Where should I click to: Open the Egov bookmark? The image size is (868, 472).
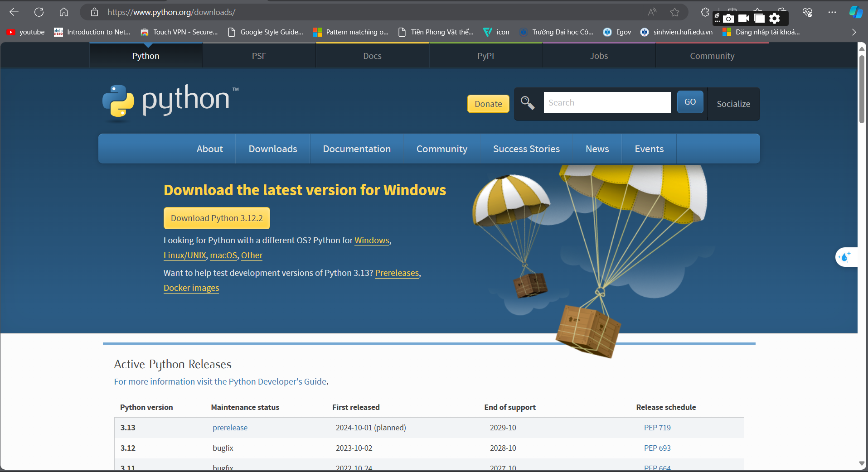[617, 32]
